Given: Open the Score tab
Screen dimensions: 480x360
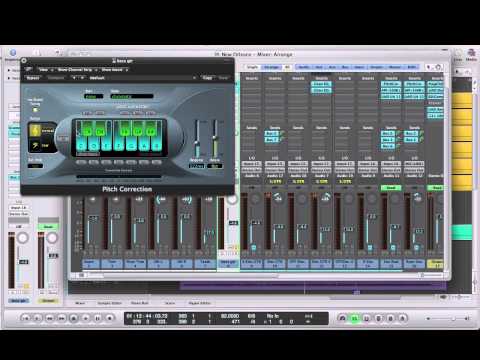Looking at the screenshot, I should pyautogui.click(x=170, y=303).
